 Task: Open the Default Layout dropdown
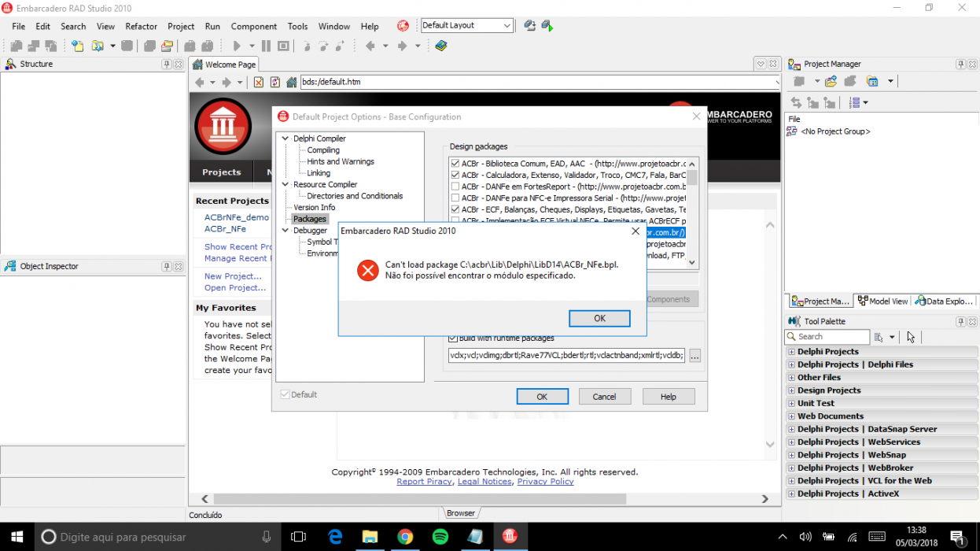pos(507,25)
